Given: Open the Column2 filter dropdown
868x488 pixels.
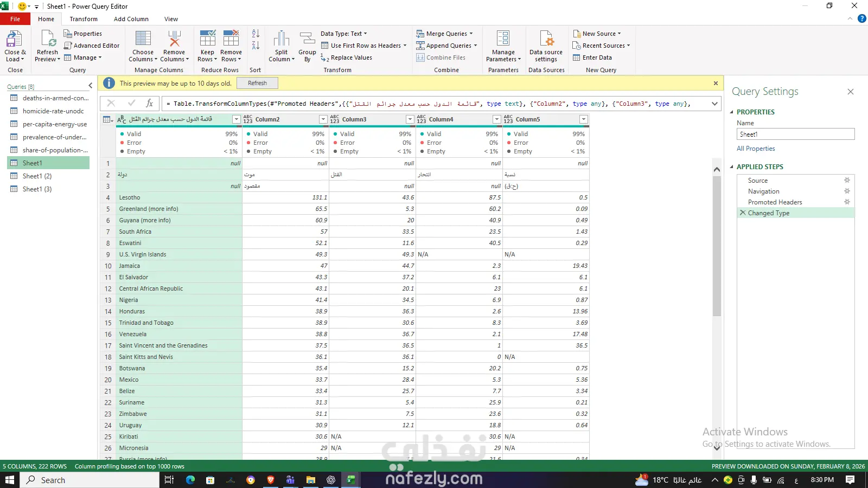Looking at the screenshot, I should click(323, 119).
